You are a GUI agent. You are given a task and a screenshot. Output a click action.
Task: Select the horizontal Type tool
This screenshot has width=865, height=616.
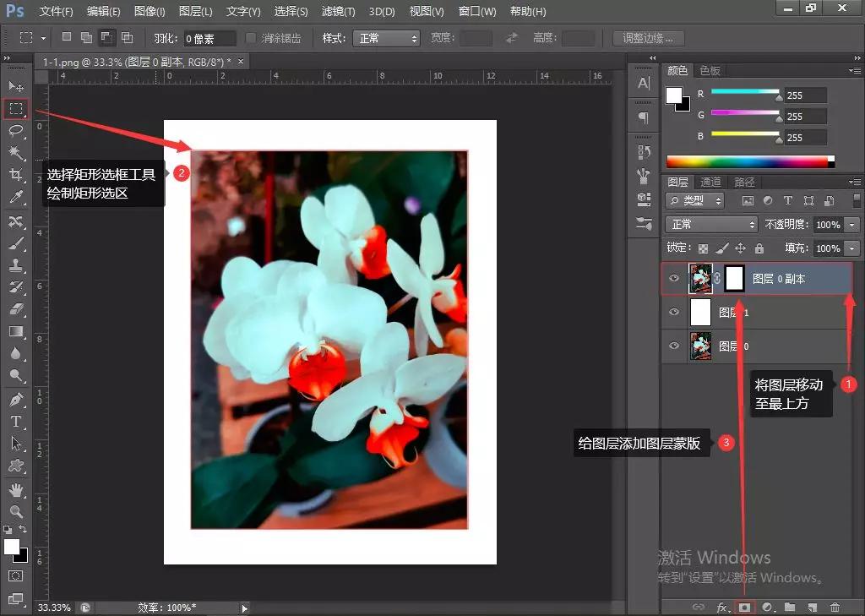(15, 421)
